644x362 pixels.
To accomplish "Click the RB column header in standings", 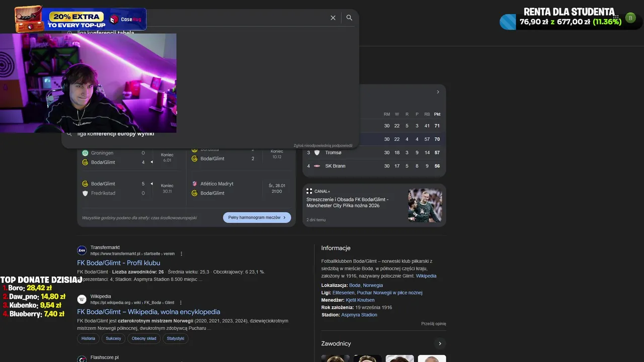I will (427, 114).
